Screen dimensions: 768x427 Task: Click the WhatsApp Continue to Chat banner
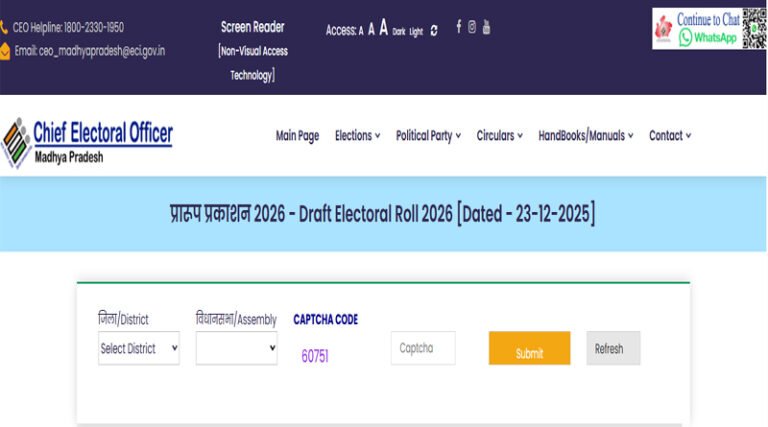697,29
